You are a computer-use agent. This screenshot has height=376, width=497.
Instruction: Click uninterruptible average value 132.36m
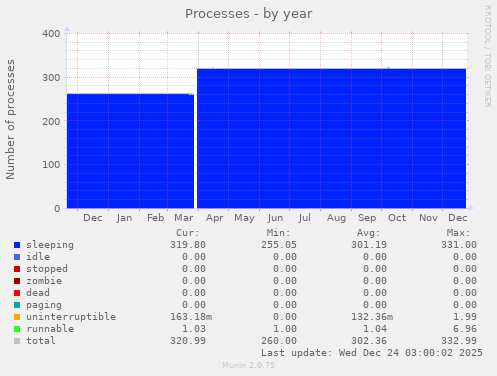[372, 317]
